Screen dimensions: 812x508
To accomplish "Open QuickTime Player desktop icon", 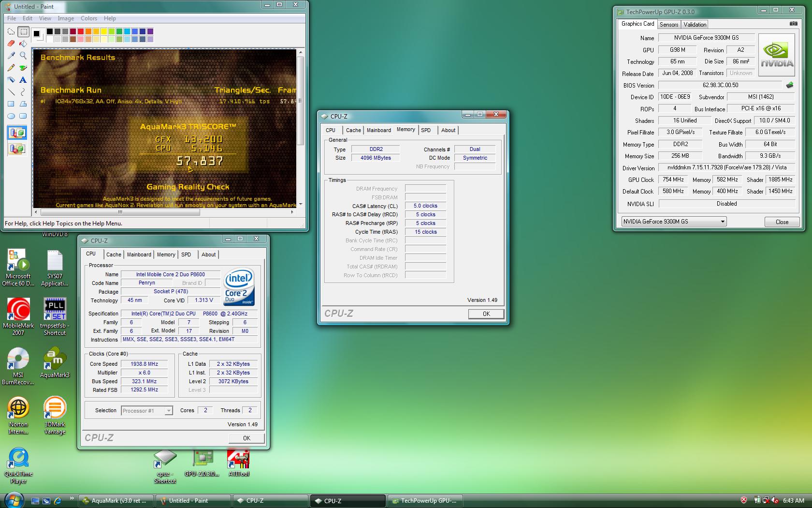I will 18,465.
